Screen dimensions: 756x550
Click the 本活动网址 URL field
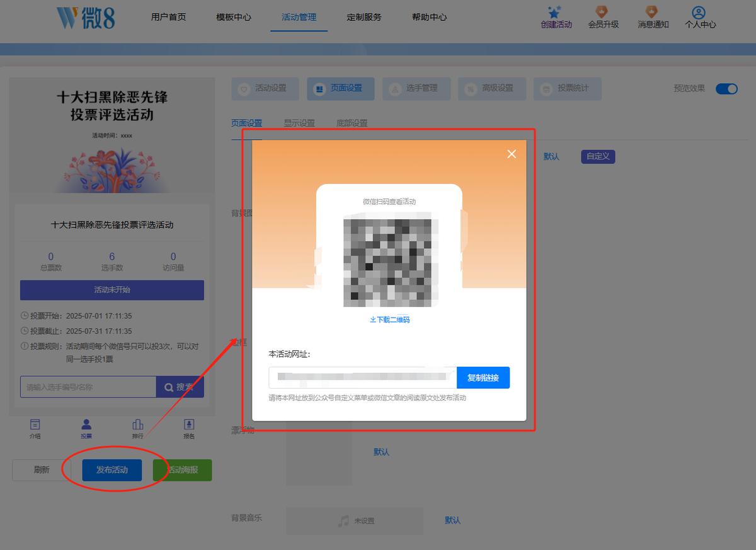pyautogui.click(x=363, y=378)
